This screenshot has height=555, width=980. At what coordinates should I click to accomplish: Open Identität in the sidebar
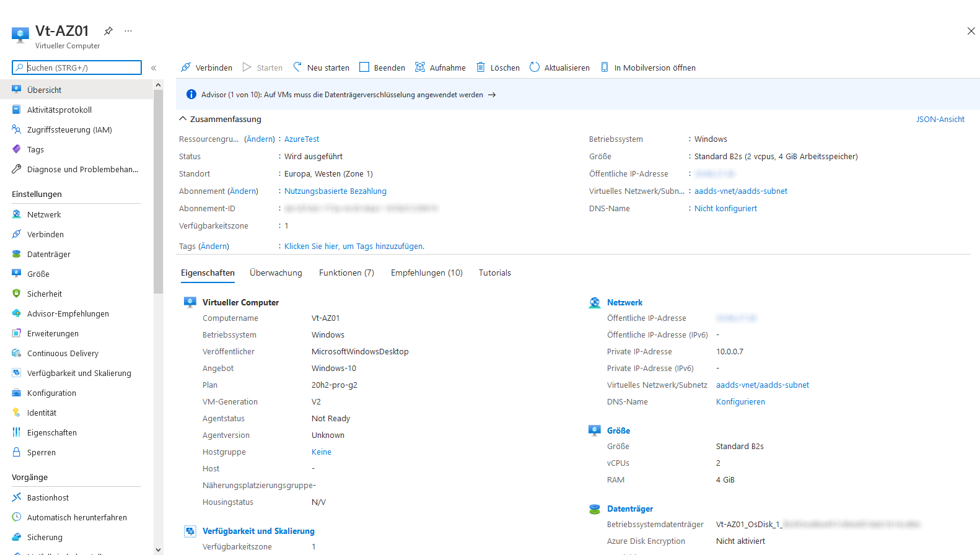pyautogui.click(x=76, y=413)
